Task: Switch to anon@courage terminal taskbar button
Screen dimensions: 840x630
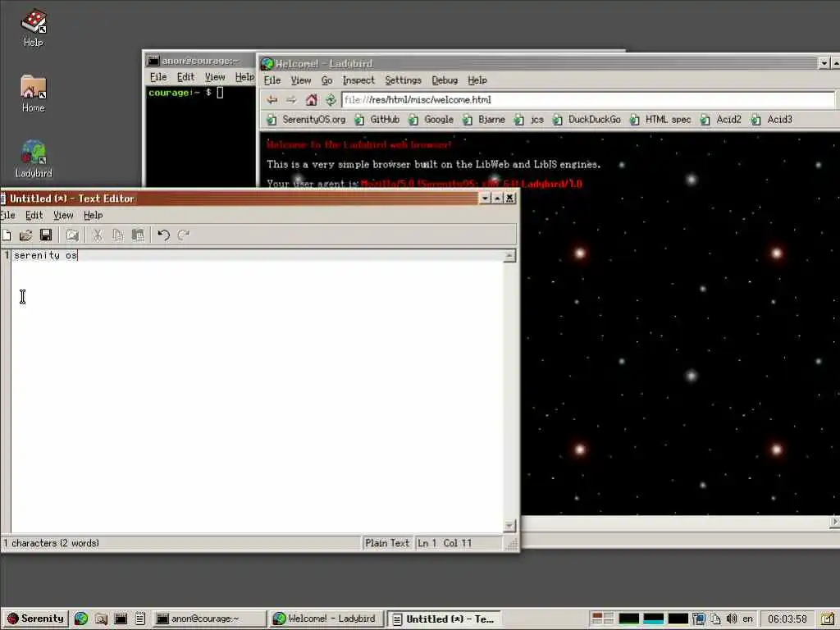Action: [209, 619]
